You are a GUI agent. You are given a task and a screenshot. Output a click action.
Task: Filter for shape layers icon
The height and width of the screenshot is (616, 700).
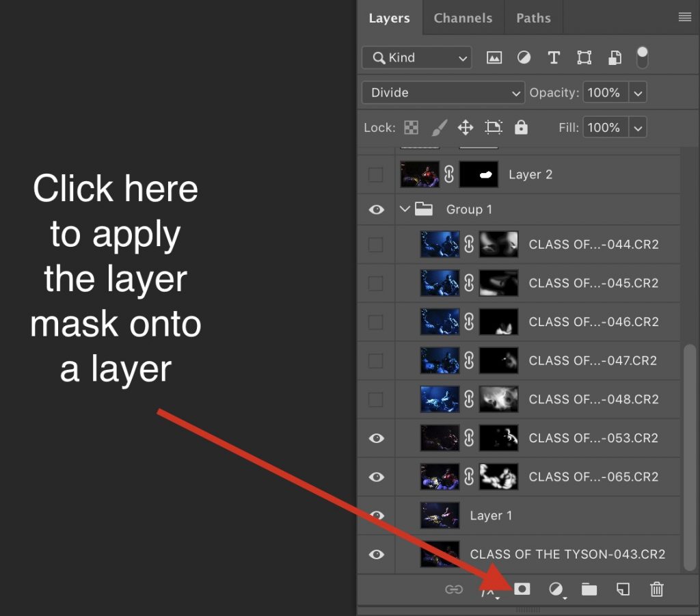pyautogui.click(x=584, y=57)
